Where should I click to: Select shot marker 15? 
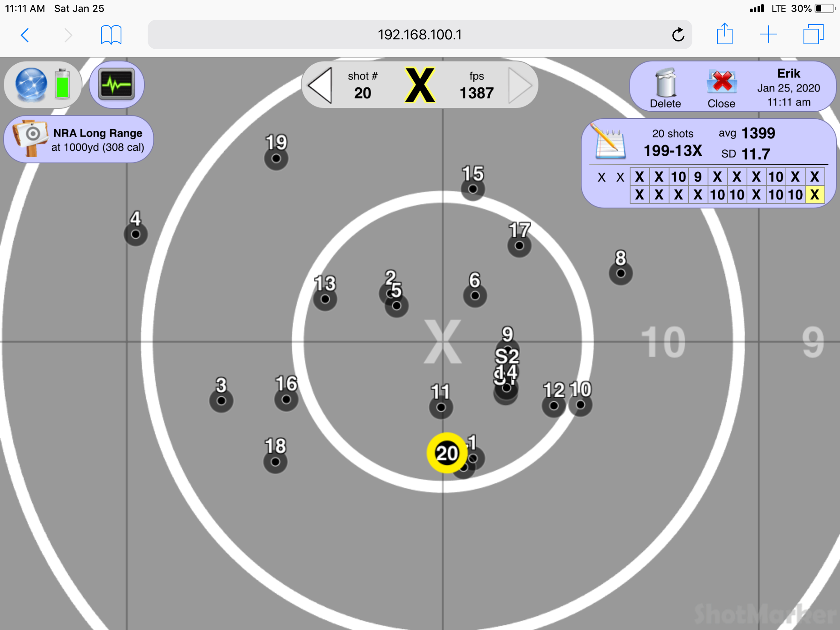coord(473,189)
